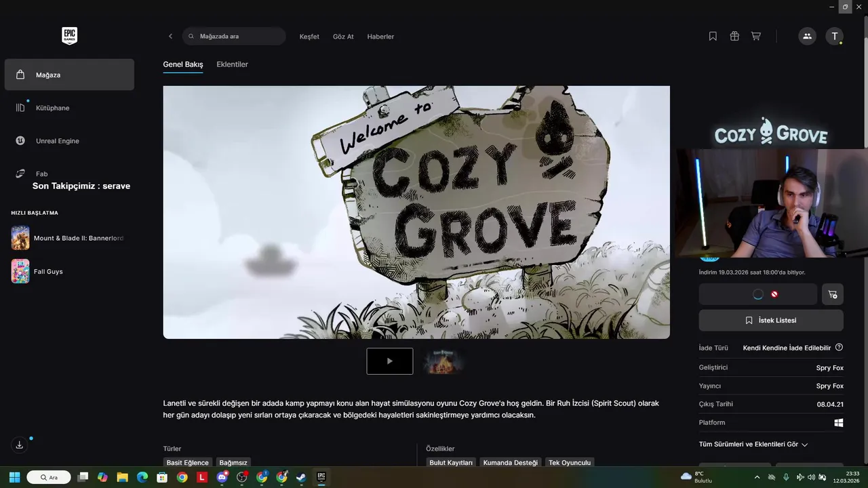Open the Mağaza store section
This screenshot has width=868, height=488.
point(69,75)
